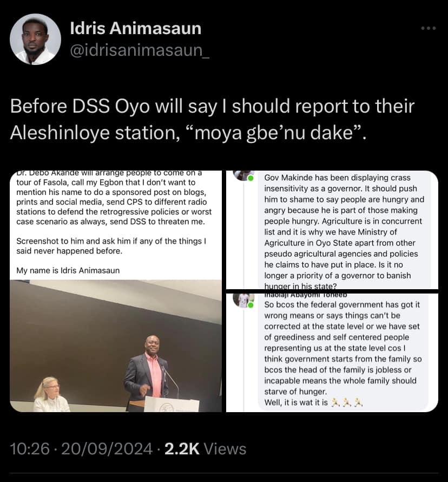Click green online dot on Makinde comment

[251, 178]
